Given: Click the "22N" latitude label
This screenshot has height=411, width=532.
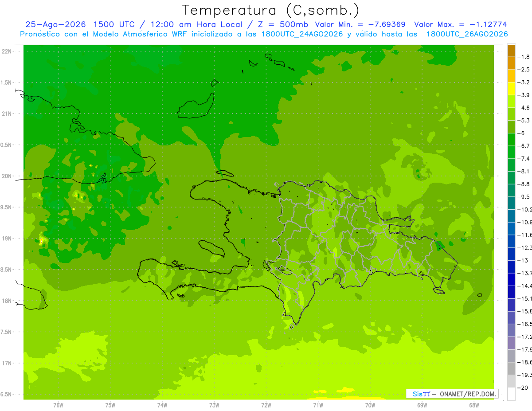Looking at the screenshot, I should (7, 51).
